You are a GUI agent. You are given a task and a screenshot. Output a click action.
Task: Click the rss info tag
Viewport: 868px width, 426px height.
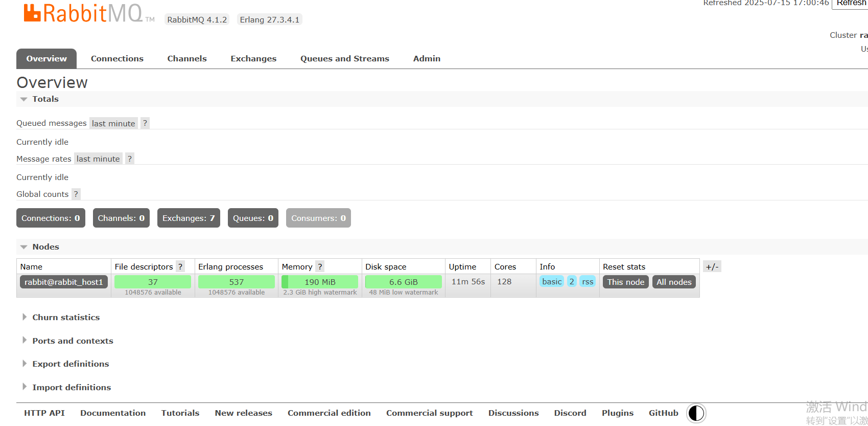tap(588, 282)
